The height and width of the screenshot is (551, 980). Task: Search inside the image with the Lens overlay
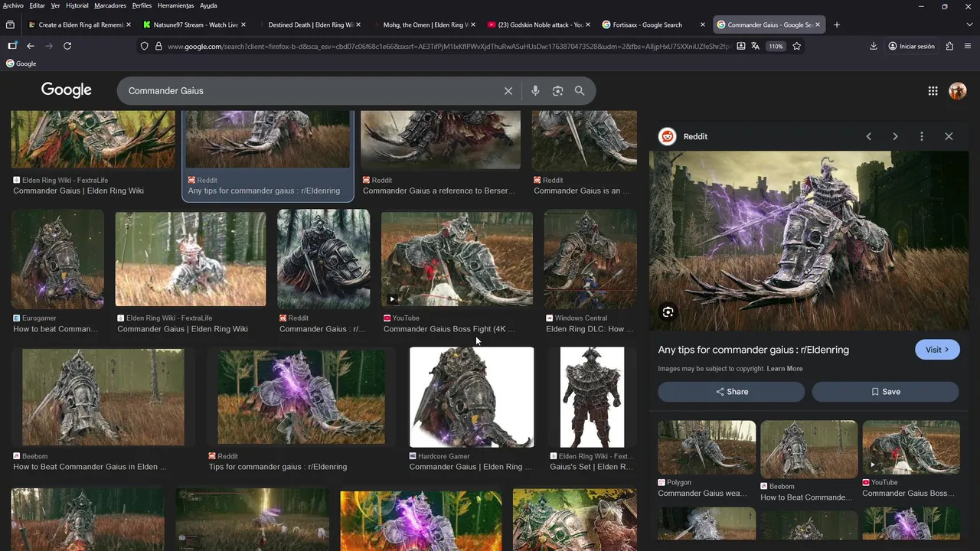(668, 312)
